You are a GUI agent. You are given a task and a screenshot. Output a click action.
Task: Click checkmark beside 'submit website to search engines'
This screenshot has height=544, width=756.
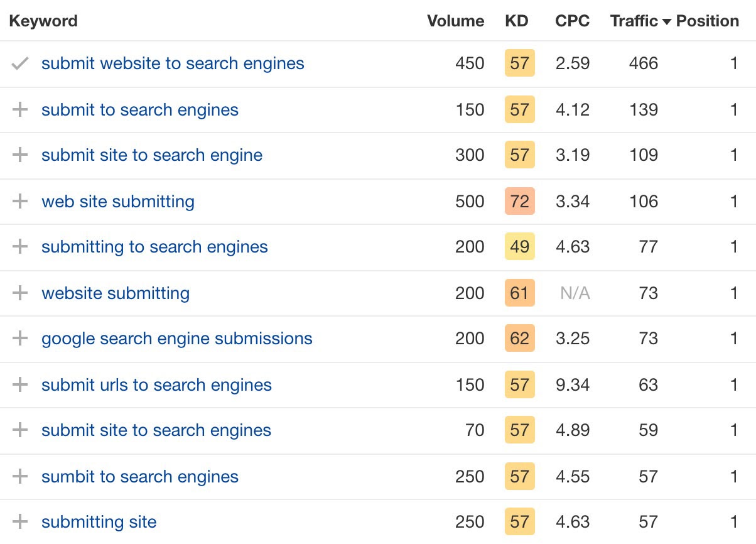[20, 63]
